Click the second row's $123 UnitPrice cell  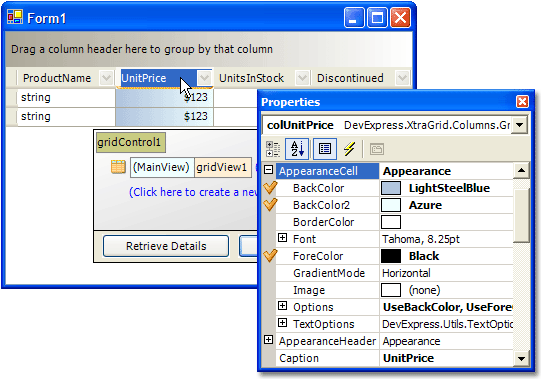pos(164,116)
